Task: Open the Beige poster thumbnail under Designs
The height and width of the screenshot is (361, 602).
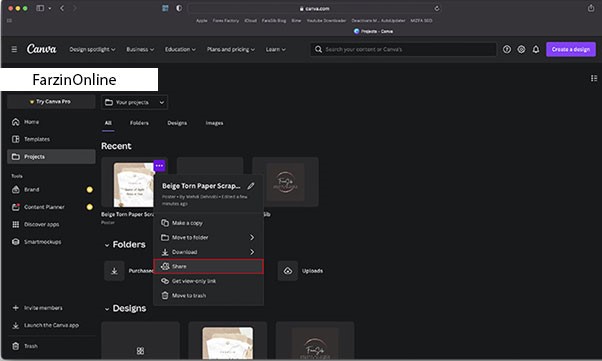Action: tap(228, 341)
